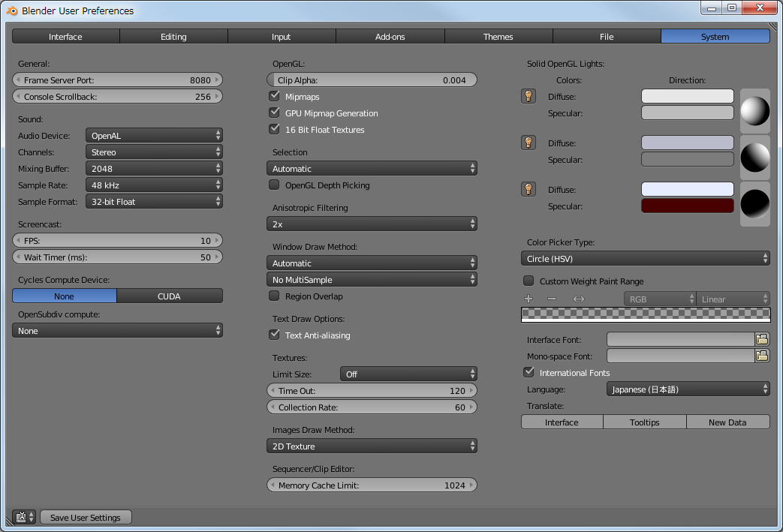Enable Custom Weight Paint Range
Viewport: 783px width, 532px height.
[x=529, y=281]
